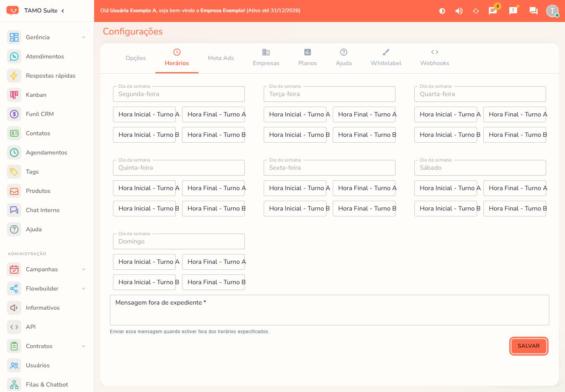The width and height of the screenshot is (565, 392).
Task: Select the Opções tab
Action: 136,58
